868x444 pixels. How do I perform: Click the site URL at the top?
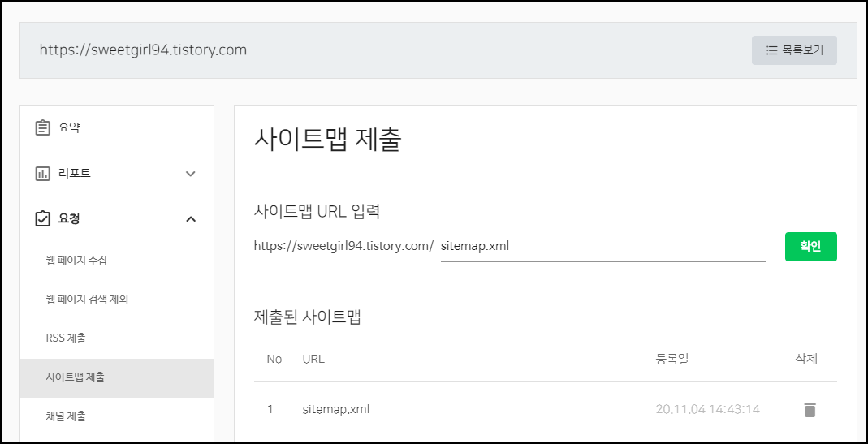point(143,50)
